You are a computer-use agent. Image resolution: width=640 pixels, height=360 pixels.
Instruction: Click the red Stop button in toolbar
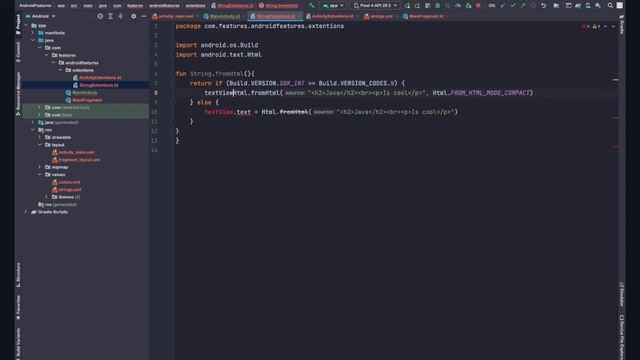tap(478, 6)
